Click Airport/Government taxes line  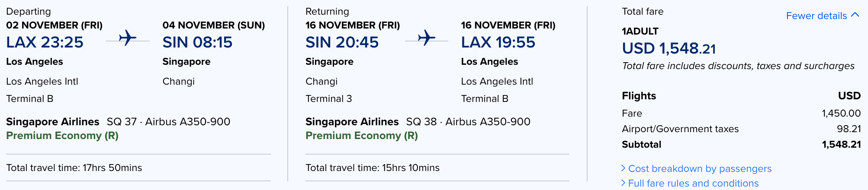[x=680, y=129]
